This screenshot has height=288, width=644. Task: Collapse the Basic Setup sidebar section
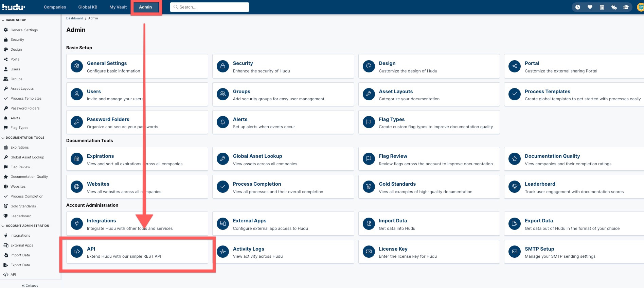14,20
